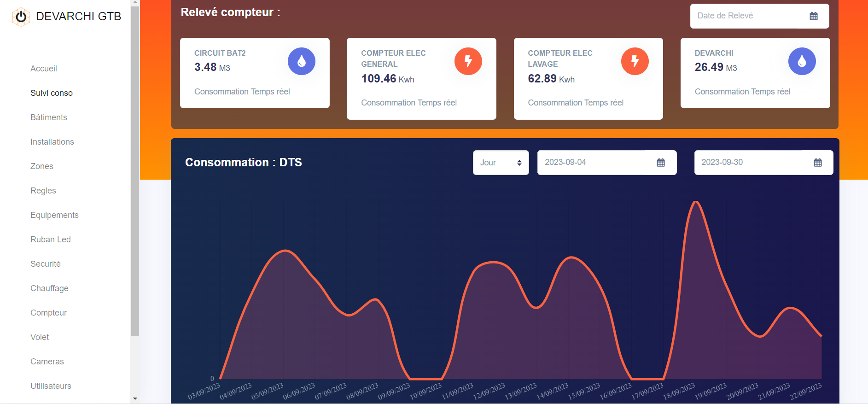Expand the Jour period dropdown
Screen dimensions: 868x404
pos(501,163)
